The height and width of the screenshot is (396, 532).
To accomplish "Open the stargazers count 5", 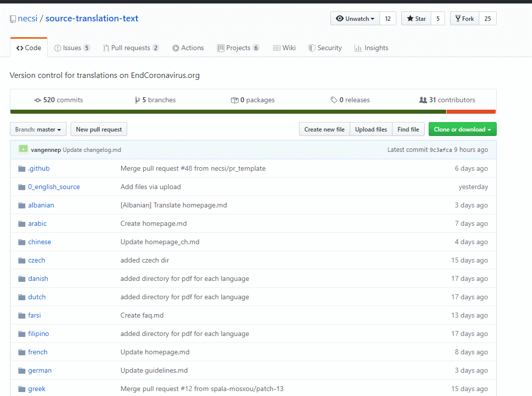I will pos(438,19).
